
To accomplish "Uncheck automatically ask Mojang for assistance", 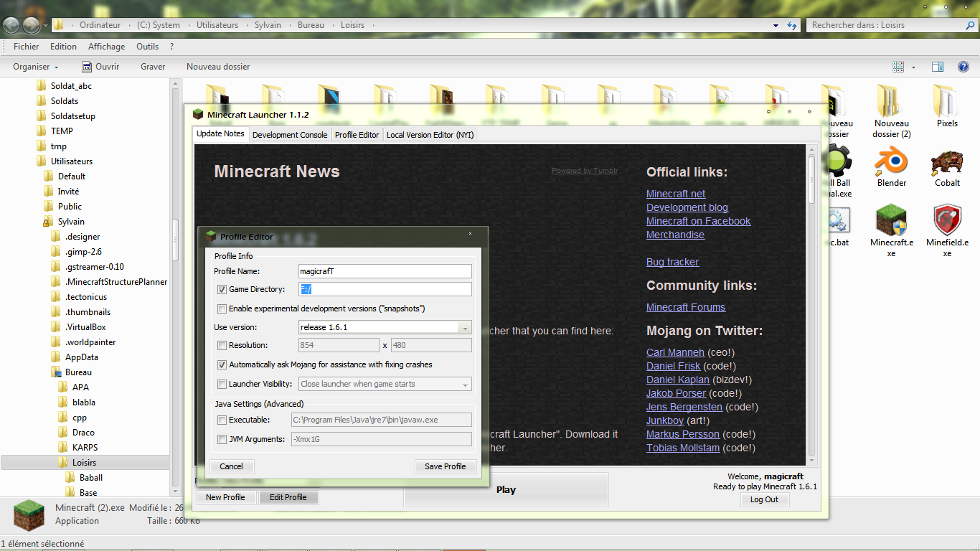I will 222,365.
